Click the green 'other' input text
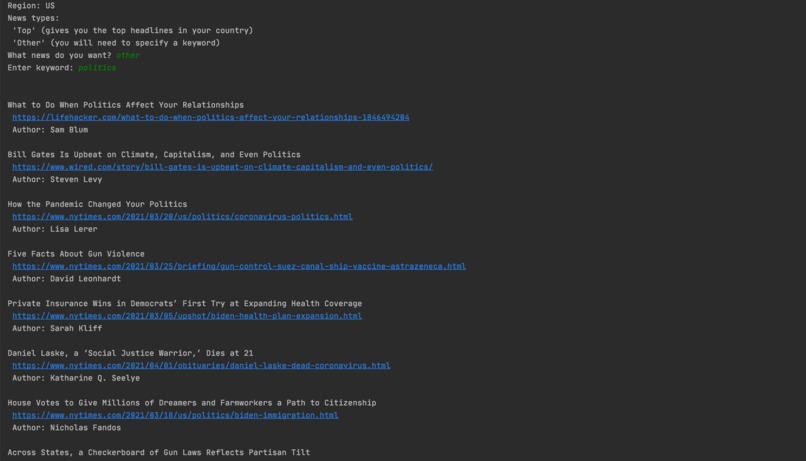 (127, 56)
